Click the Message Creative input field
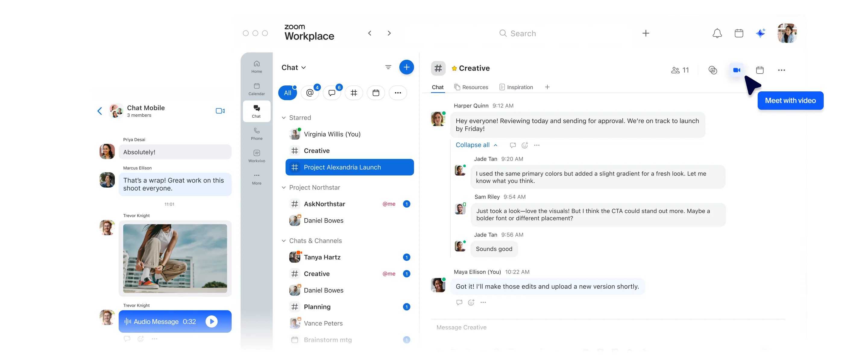Screen dimensions: 868x362 (608, 327)
